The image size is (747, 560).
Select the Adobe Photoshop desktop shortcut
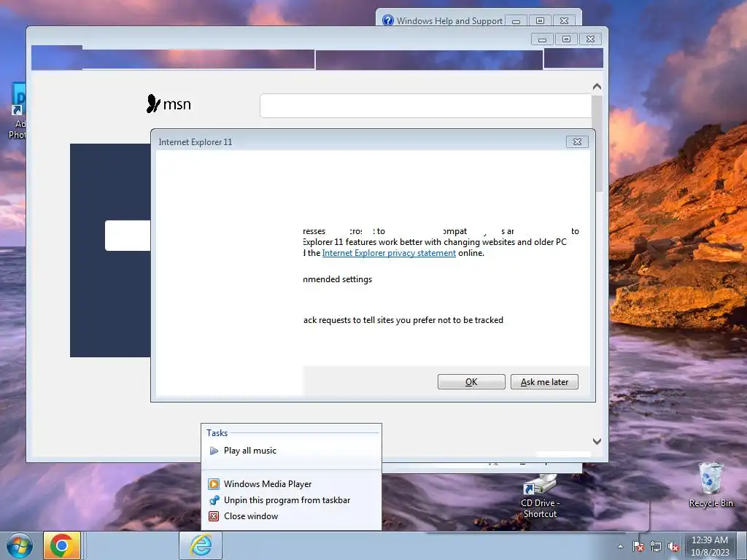pos(18,111)
